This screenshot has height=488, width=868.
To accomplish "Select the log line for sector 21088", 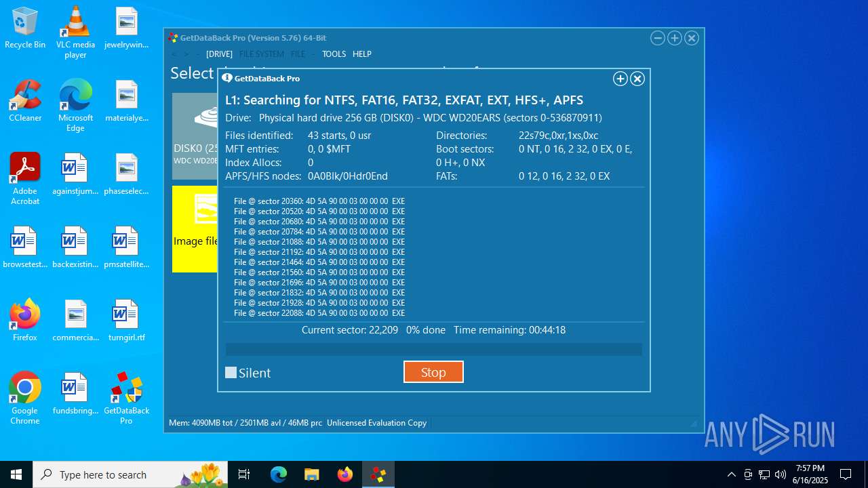I will pos(319,242).
